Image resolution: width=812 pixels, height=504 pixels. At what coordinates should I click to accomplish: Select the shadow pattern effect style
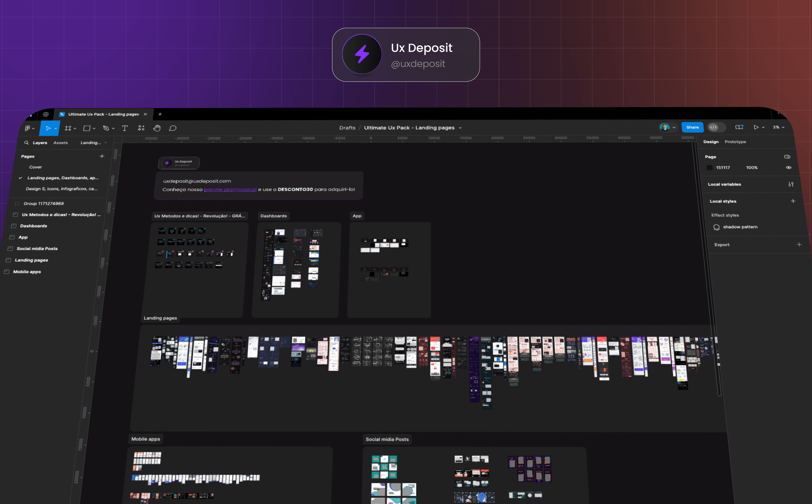pyautogui.click(x=740, y=227)
